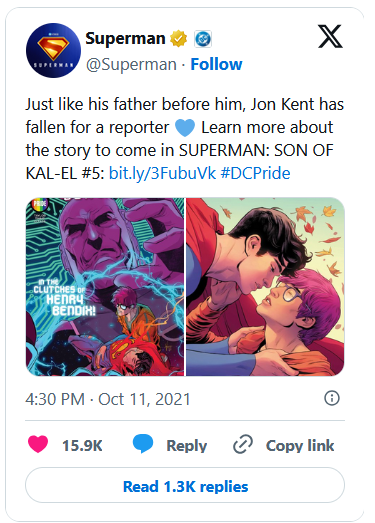Image resolution: width=375 pixels, height=523 pixels.
Task: Follow the Superman account
Action: pos(216,64)
